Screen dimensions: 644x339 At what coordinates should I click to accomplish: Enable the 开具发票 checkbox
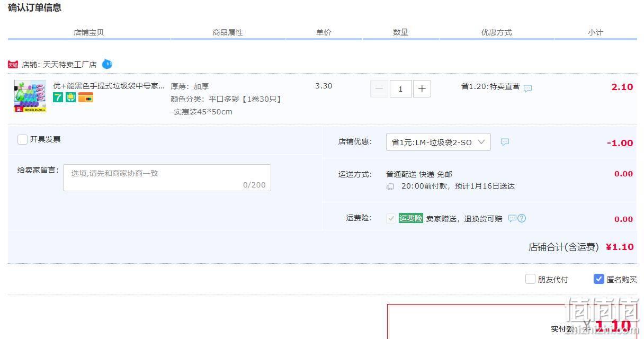pyautogui.click(x=22, y=139)
